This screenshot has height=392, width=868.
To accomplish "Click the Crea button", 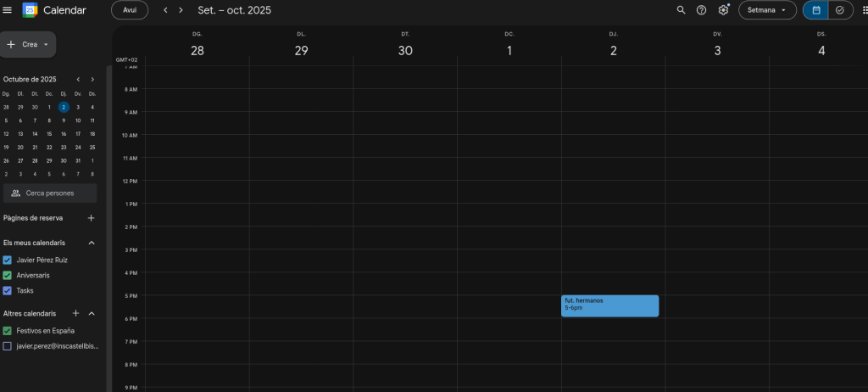I will coord(28,44).
